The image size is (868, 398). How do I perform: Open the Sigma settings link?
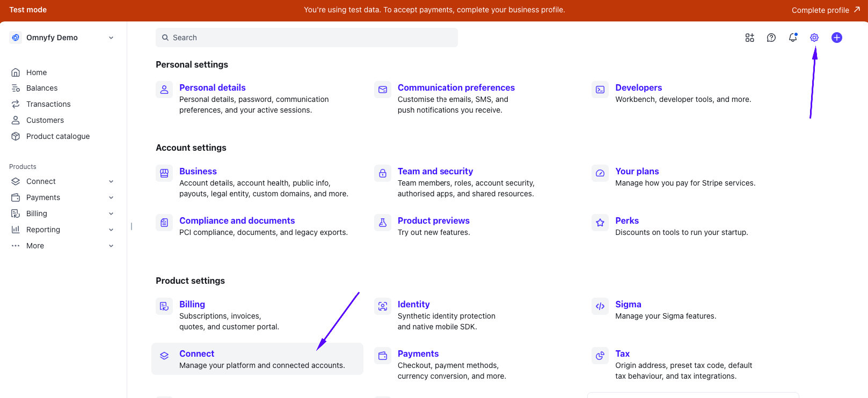click(x=628, y=304)
